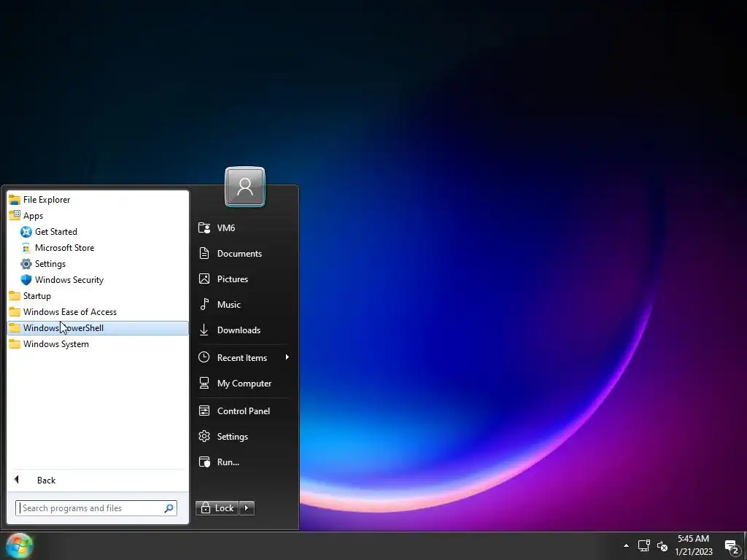This screenshot has height=560, width=747.
Task: Click the Windows Ease of Access folder icon
Action: (15, 312)
